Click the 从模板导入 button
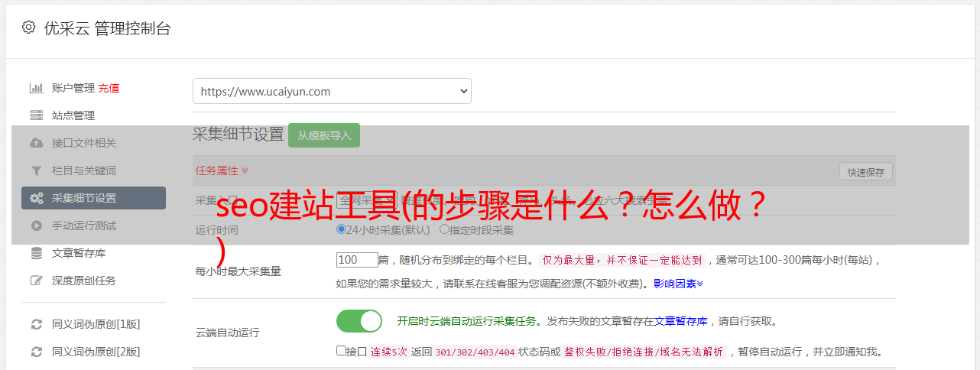The image size is (980, 370). [x=324, y=135]
